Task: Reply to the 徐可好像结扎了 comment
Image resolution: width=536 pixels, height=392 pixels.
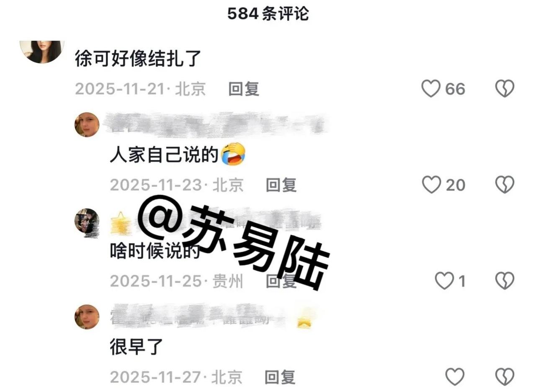Action: click(x=244, y=89)
